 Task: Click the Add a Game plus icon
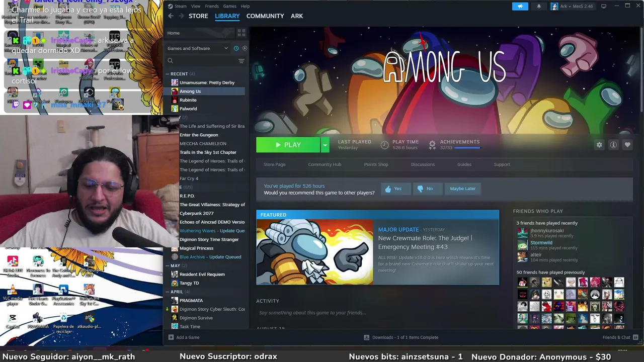click(171, 337)
